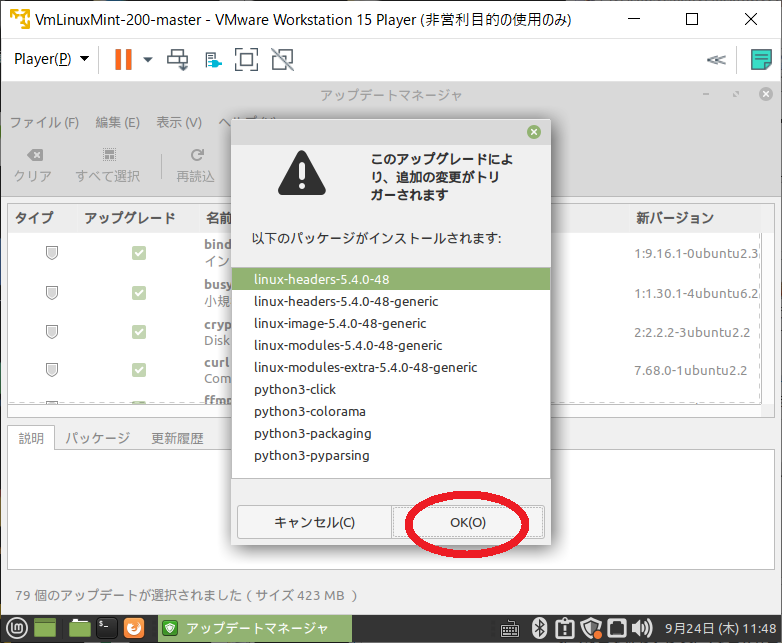Open the Player(P) menu dropdown
Screen dimensions: 782x643
[x=51, y=59]
